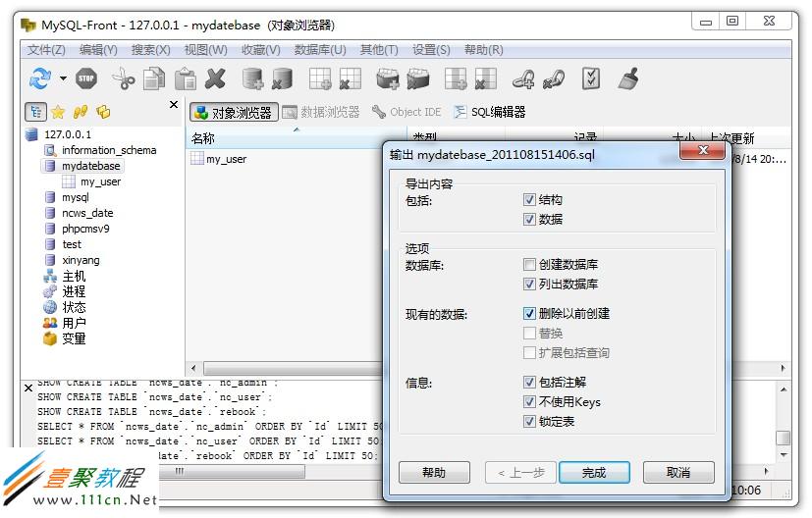Click the Copy documents icon
The width and height of the screenshot is (812, 518).
click(154, 78)
